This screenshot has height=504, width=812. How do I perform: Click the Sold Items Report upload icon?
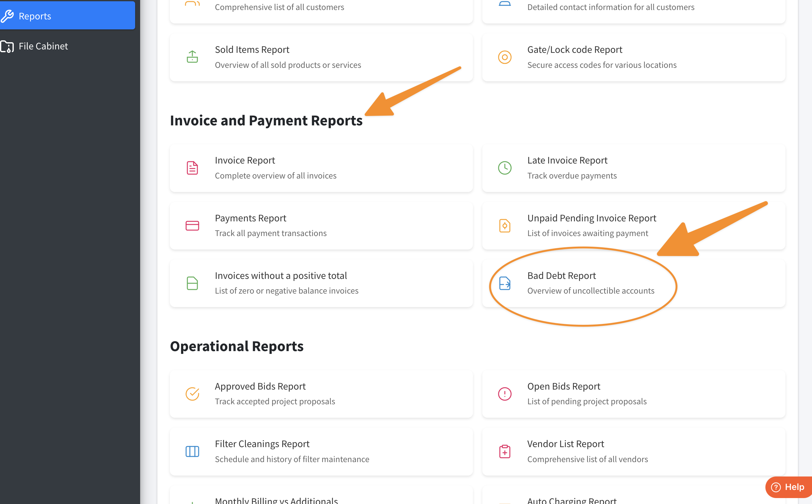(x=192, y=57)
